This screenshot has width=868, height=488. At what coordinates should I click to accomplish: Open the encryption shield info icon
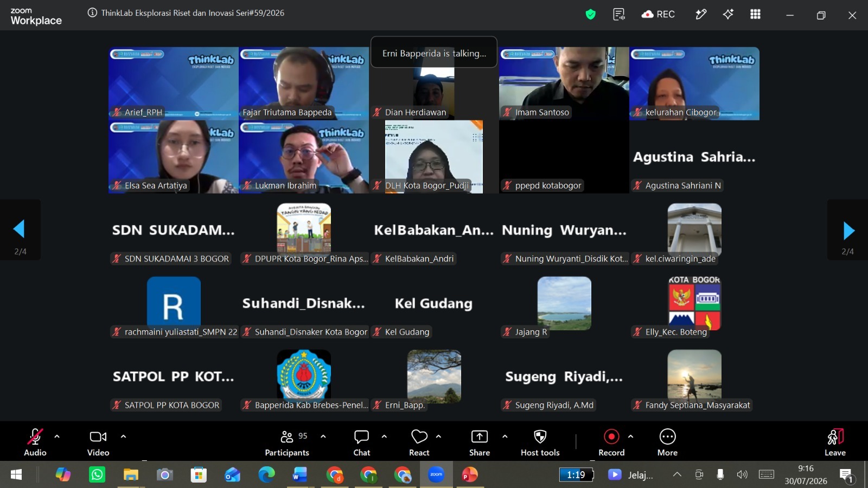coord(591,15)
